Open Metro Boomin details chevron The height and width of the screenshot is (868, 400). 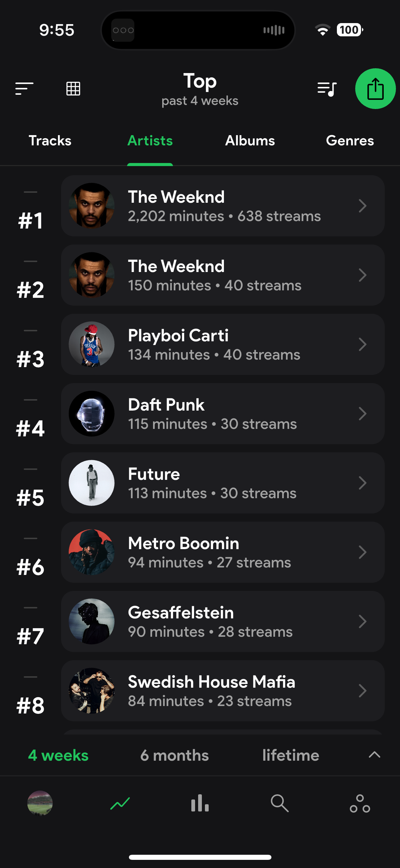[362, 552]
